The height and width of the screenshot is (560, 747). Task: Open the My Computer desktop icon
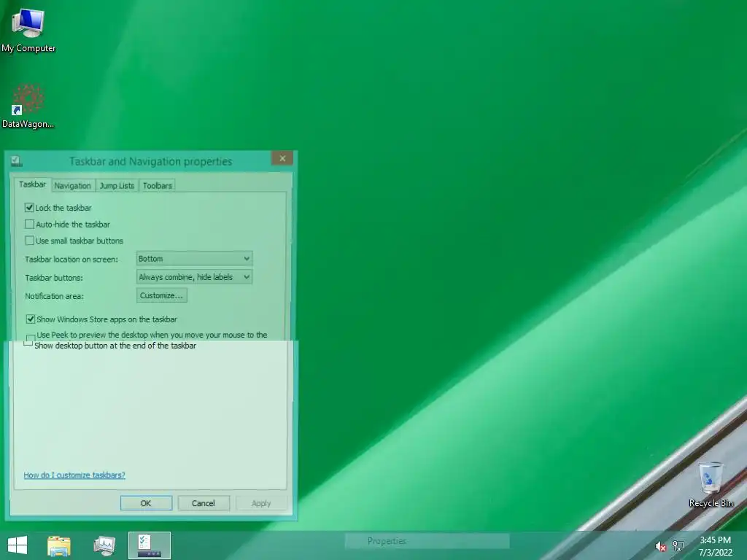28,31
